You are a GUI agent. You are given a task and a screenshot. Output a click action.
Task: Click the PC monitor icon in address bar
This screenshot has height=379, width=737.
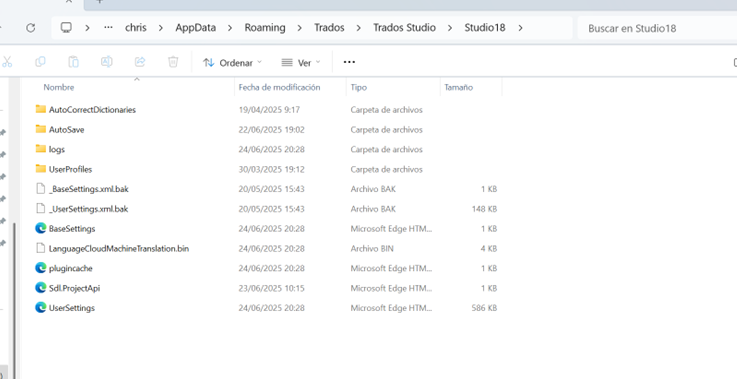point(66,28)
